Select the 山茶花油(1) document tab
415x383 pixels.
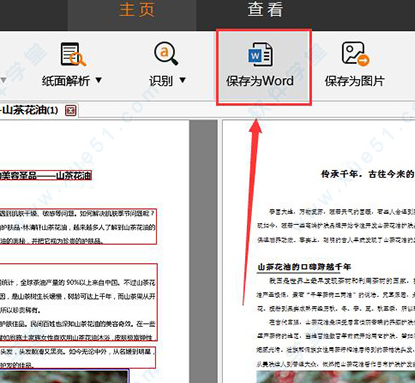(x=30, y=110)
